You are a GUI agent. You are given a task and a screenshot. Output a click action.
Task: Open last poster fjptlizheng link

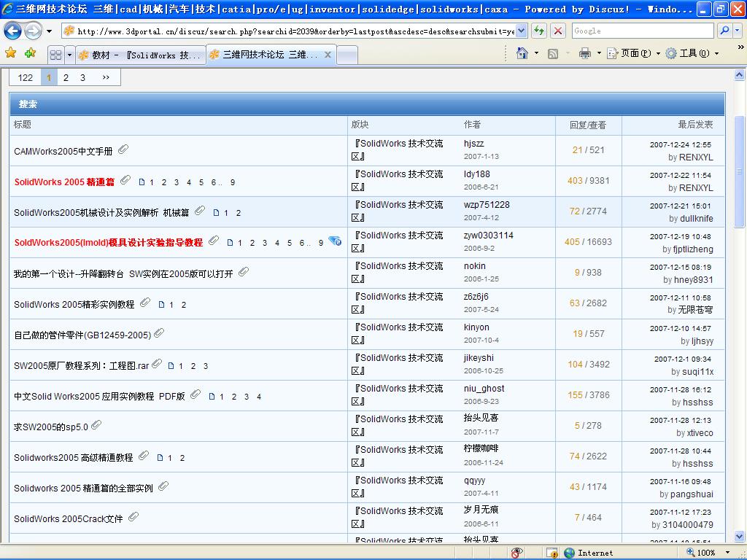[693, 249]
